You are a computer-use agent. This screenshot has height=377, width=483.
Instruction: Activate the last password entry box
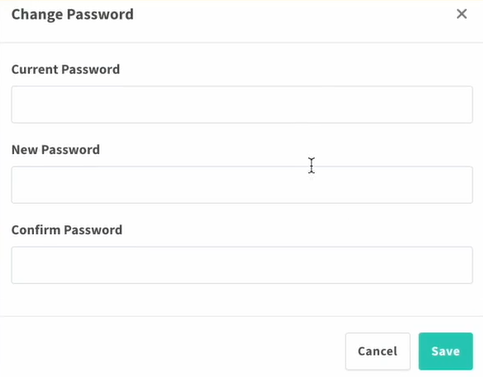(x=242, y=265)
